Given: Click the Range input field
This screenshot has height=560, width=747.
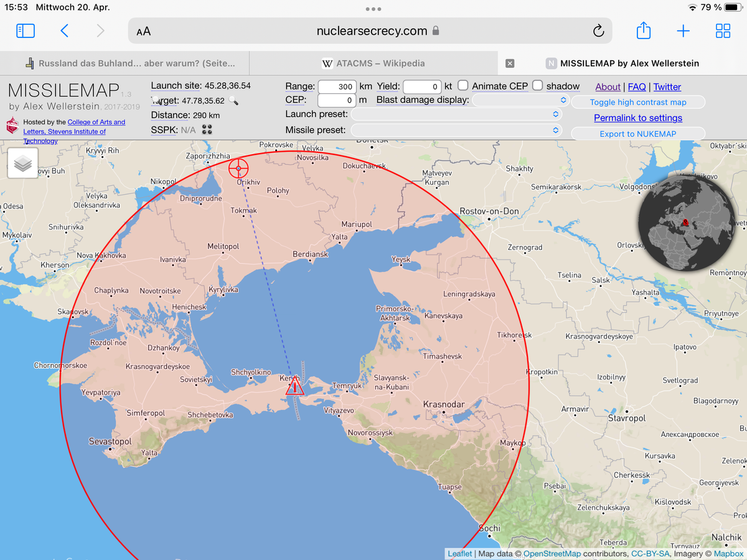Looking at the screenshot, I should tap(337, 86).
